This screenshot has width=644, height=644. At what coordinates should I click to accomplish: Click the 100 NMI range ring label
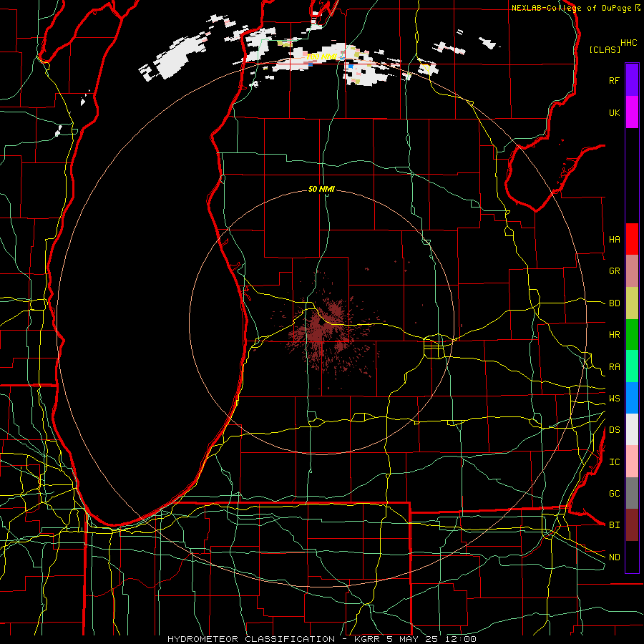[x=321, y=57]
